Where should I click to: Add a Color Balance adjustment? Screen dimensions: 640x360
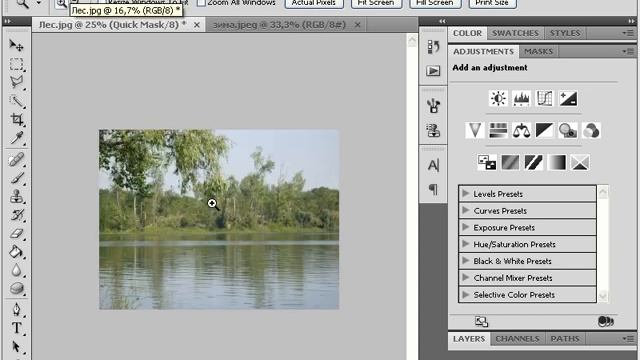521,131
